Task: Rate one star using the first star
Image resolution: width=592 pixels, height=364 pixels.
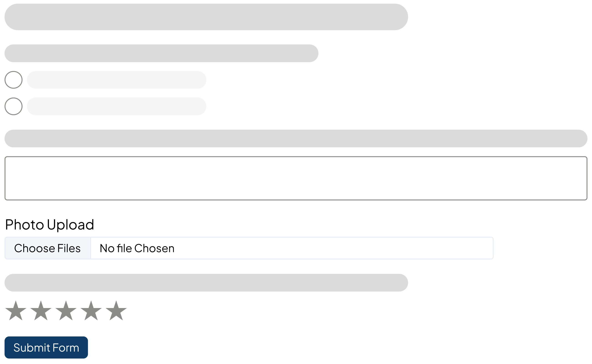Action: (x=16, y=311)
